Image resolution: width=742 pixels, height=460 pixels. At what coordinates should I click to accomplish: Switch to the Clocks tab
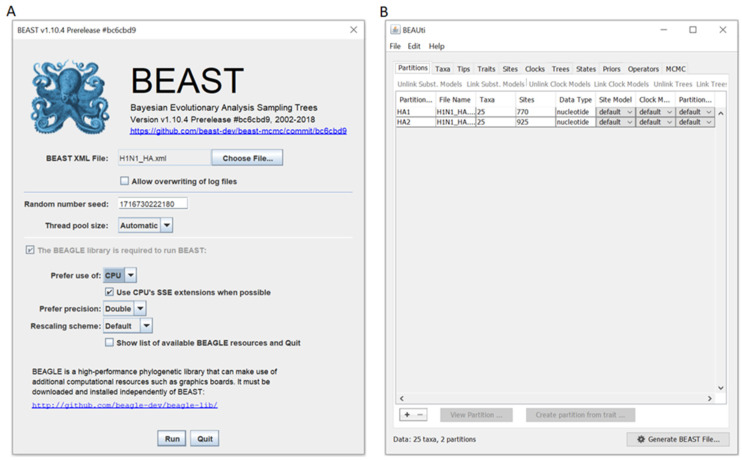coord(535,69)
